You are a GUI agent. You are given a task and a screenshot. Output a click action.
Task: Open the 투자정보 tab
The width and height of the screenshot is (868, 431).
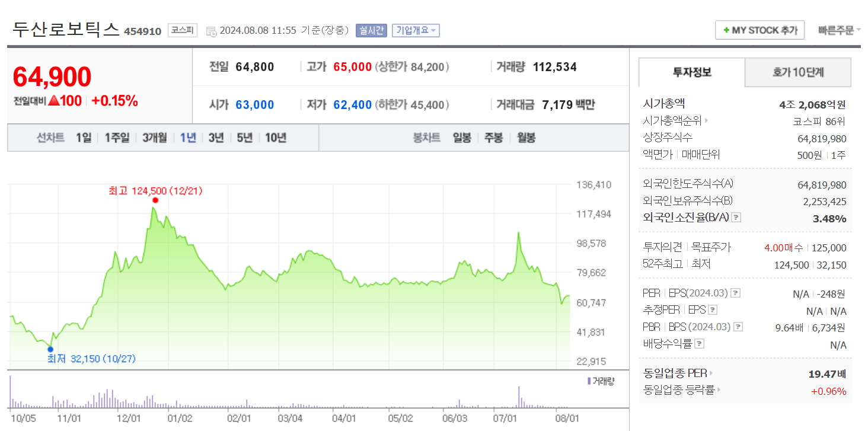coord(692,72)
